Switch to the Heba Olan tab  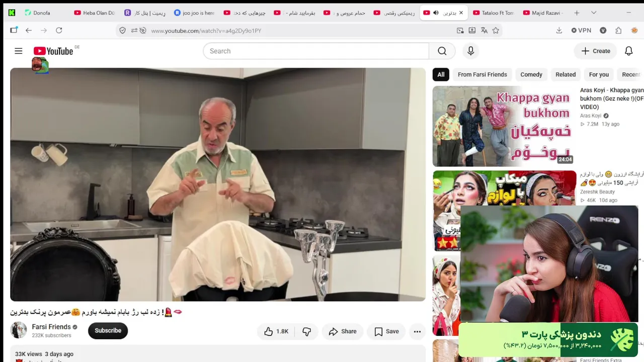coord(94,13)
